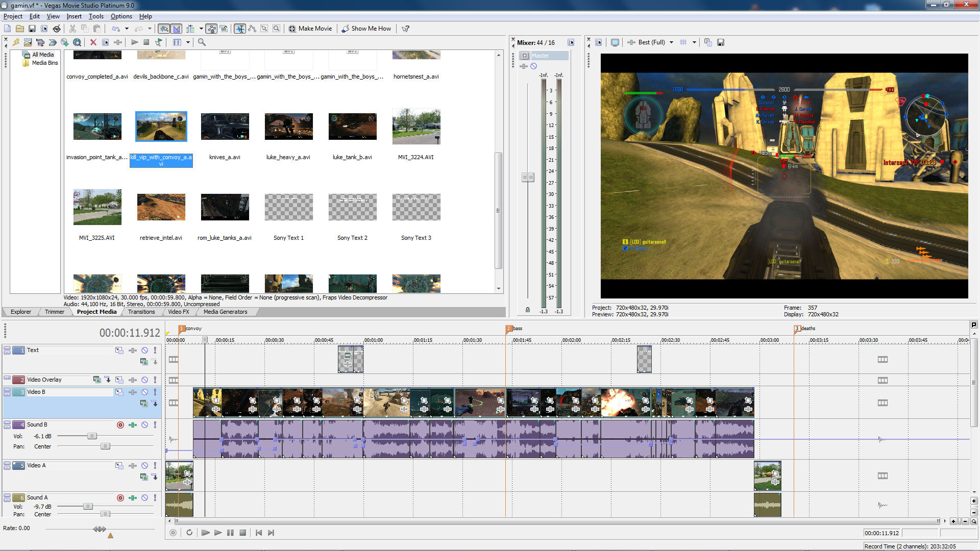Save the project using the floppy icon
This screenshot has width=980, height=551.
click(32, 29)
